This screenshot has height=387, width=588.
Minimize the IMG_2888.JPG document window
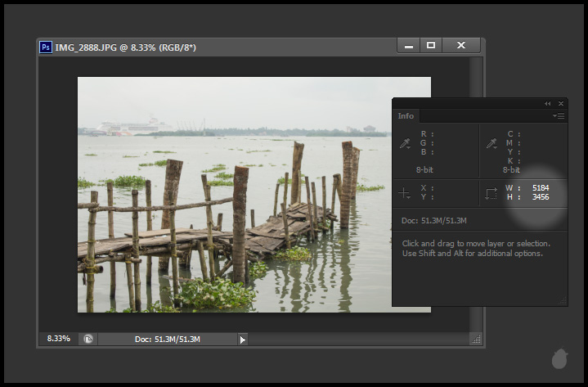click(408, 46)
